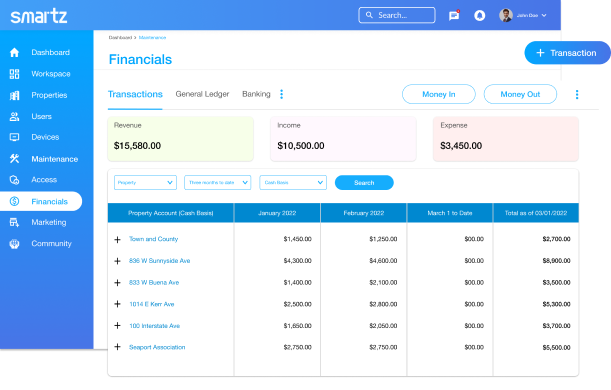The height and width of the screenshot is (390, 611).
Task: Select the Workspace grid icon in sidebar
Action: click(14, 74)
